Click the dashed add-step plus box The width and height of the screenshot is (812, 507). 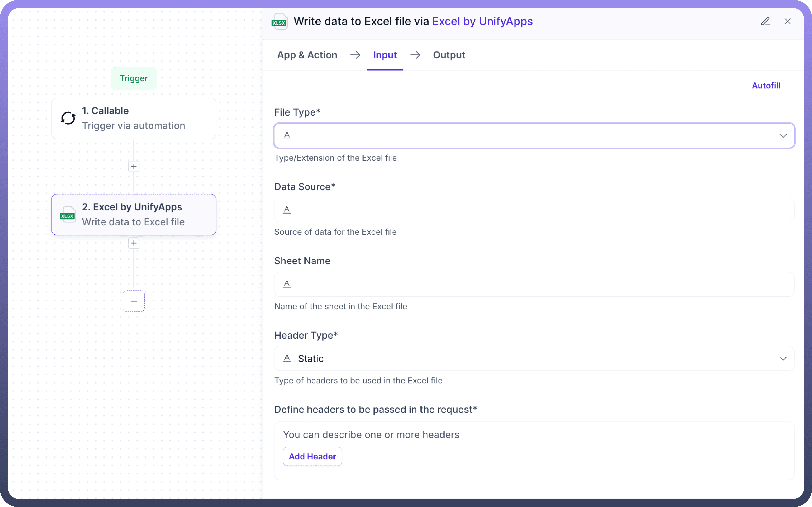[134, 301]
